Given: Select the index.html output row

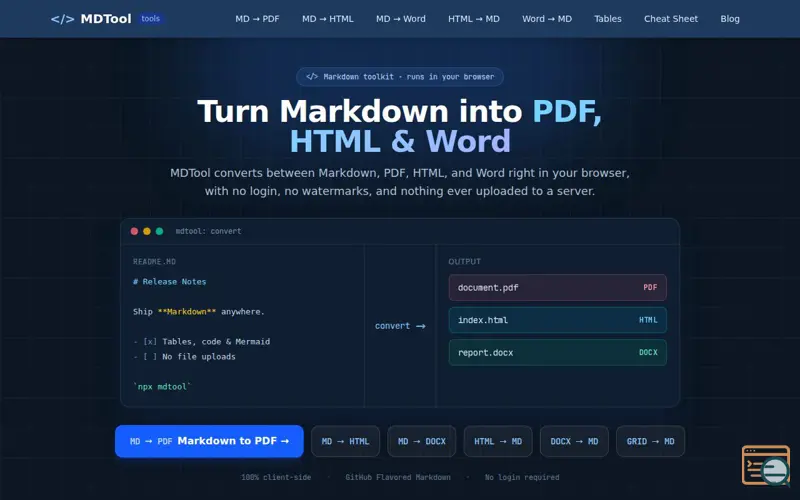Looking at the screenshot, I should coord(558,320).
